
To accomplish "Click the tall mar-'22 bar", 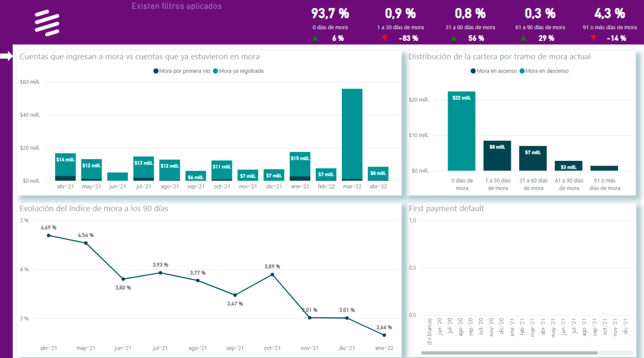I will click(x=352, y=134).
